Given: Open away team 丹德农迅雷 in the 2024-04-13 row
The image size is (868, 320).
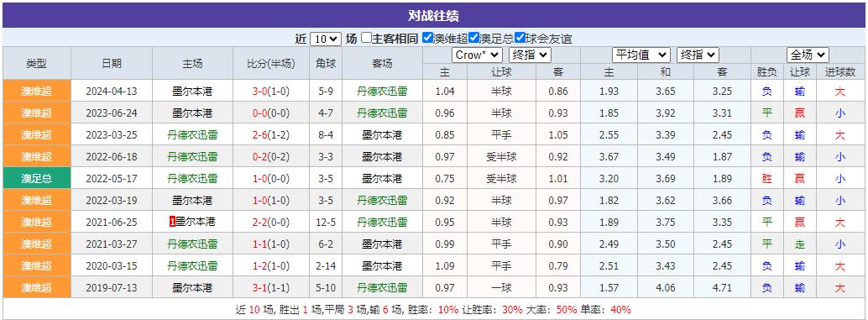Looking at the screenshot, I should 382,92.
